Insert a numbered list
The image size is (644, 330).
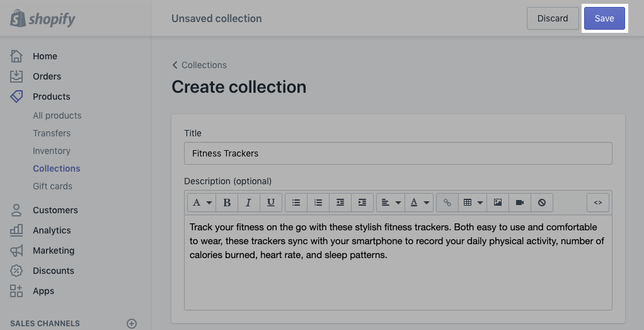(318, 203)
